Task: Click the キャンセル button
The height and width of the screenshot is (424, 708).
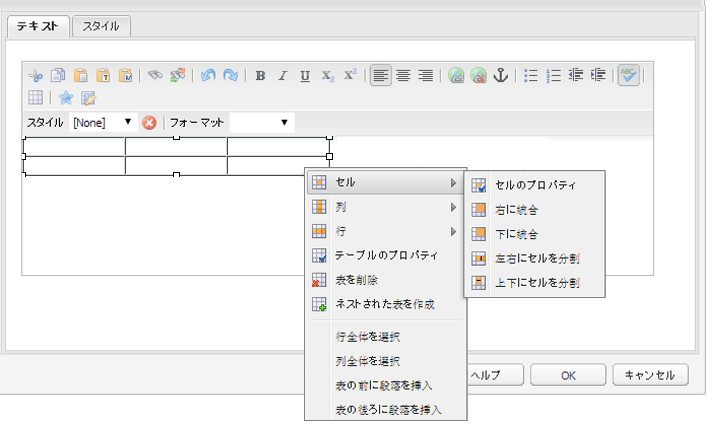Action: click(650, 375)
